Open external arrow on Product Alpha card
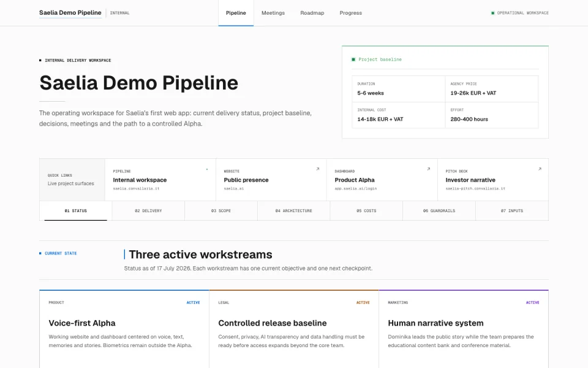 (429, 169)
